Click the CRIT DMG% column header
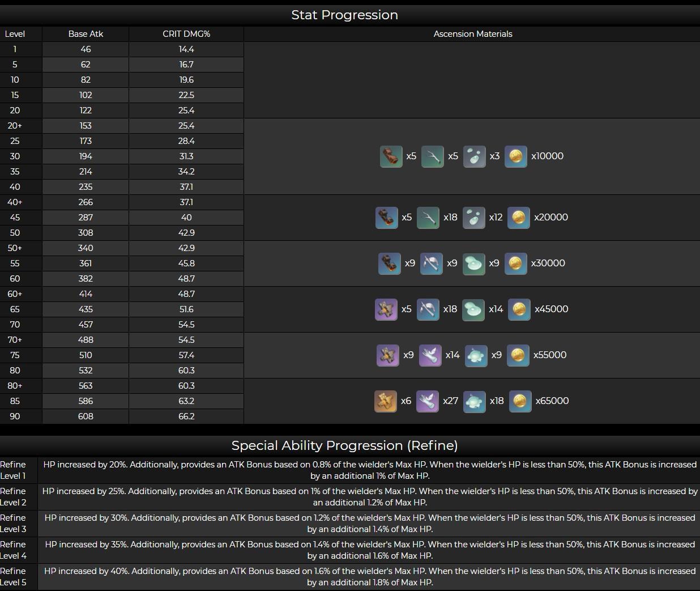This screenshot has height=591, width=700. coord(186,34)
